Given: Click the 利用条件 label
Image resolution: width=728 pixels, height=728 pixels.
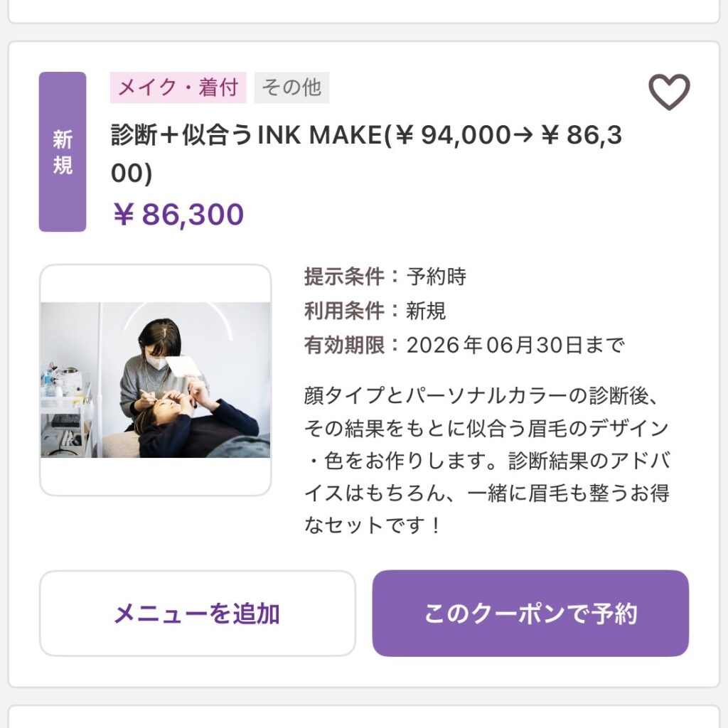Looking at the screenshot, I should [345, 311].
